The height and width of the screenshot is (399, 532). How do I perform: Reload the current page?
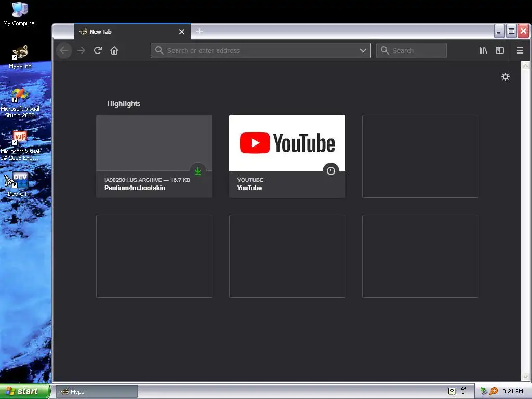[x=98, y=50]
